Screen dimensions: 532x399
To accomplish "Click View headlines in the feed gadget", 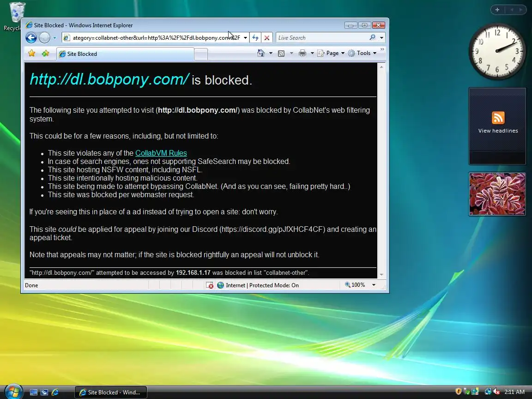I will (x=498, y=131).
